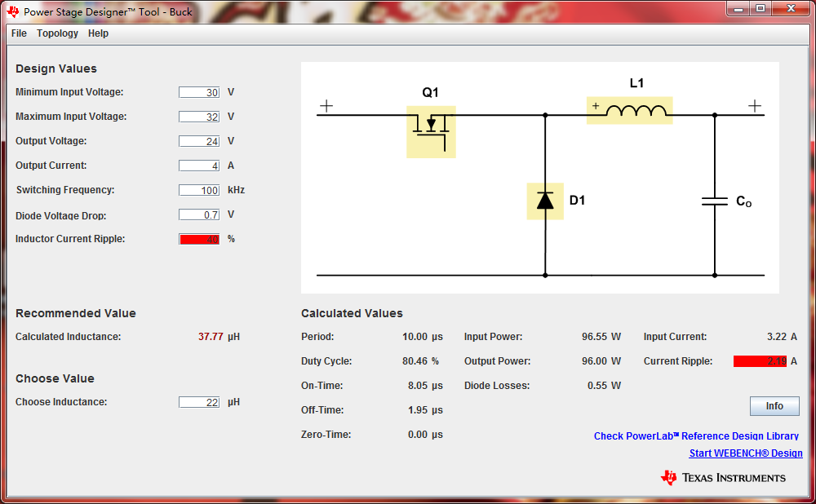Screen dimensions: 816x504
Task: Click the Off-Time 1.95 value
Action: 417,410
